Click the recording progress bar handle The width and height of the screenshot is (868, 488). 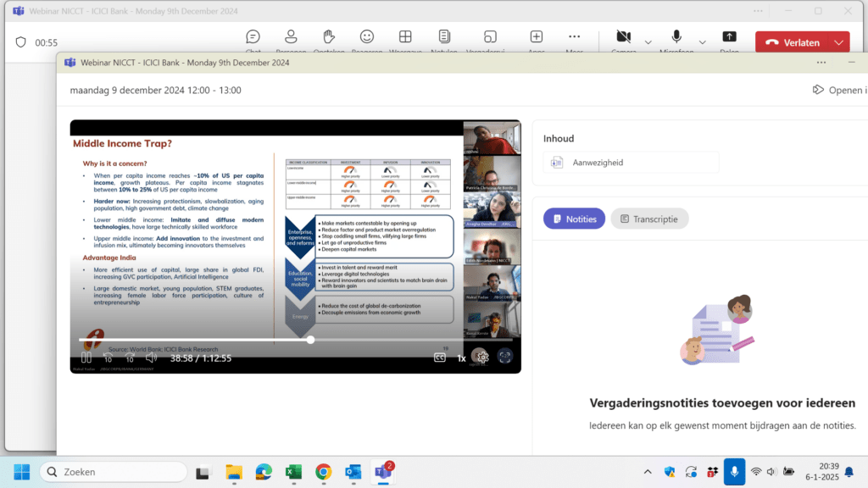pyautogui.click(x=310, y=340)
